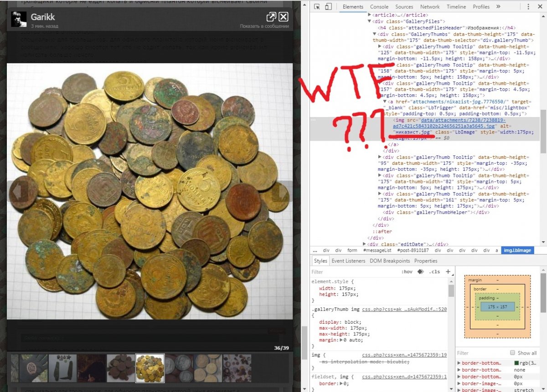Open the Sources tab
Image resolution: width=547 pixels, height=392 pixels.
click(404, 7)
